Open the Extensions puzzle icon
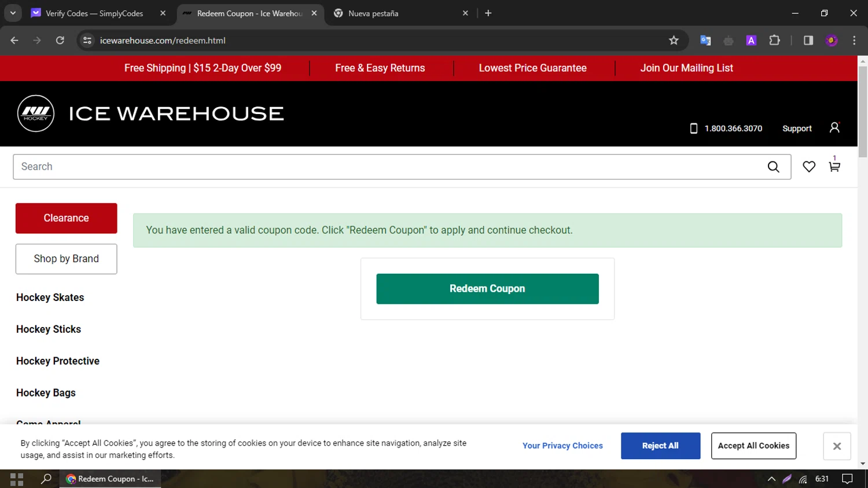868x488 pixels. click(774, 41)
